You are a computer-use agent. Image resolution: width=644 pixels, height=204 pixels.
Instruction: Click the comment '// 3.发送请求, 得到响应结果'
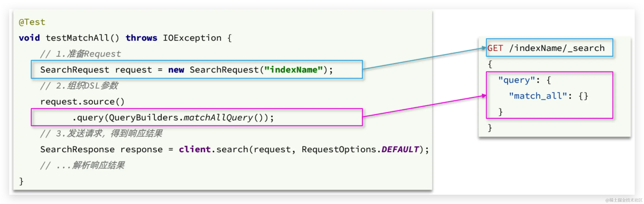coord(101,134)
